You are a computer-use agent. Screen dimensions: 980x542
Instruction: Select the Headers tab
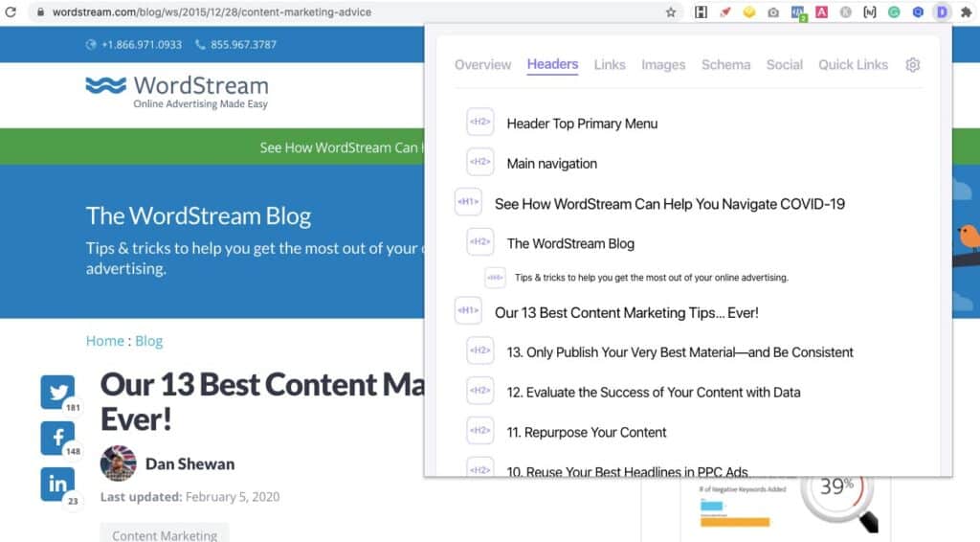(552, 64)
